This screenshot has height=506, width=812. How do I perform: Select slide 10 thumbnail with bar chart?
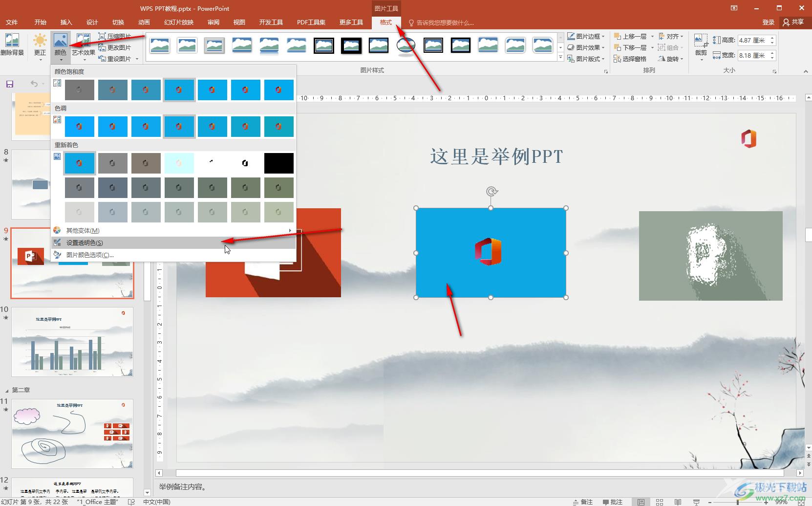click(72, 342)
